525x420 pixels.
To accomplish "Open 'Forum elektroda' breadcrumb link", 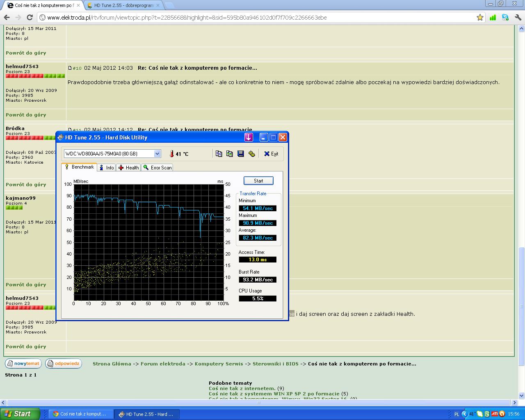I will point(163,364).
